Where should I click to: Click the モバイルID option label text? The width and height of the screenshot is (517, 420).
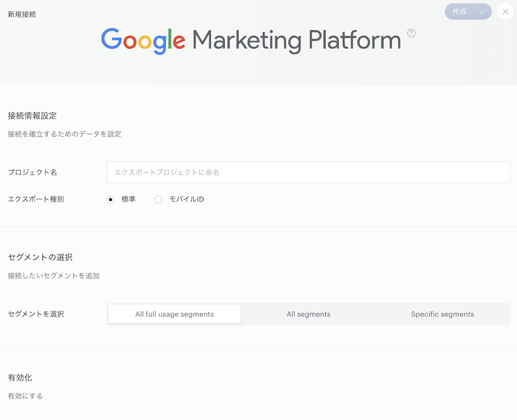coord(186,199)
